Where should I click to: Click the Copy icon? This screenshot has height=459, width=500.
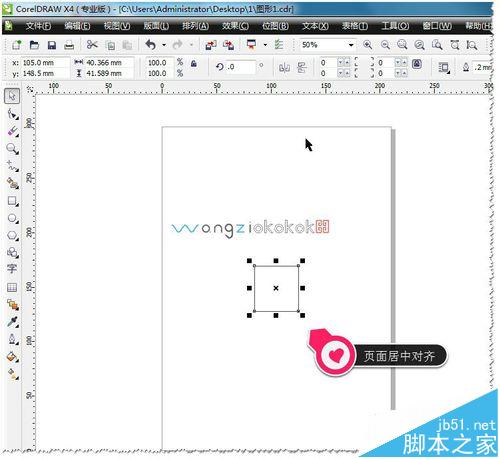(110, 45)
